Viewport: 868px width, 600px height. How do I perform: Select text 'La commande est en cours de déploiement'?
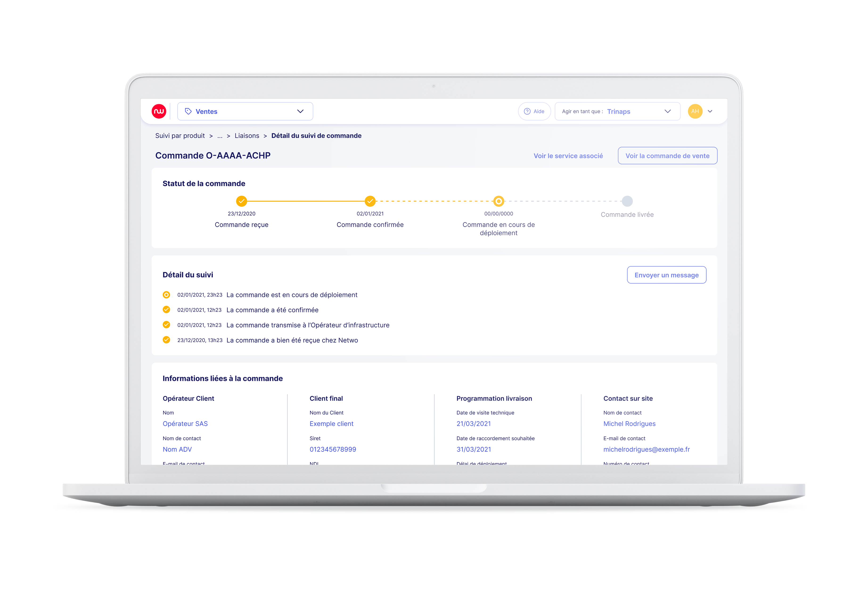click(x=292, y=295)
